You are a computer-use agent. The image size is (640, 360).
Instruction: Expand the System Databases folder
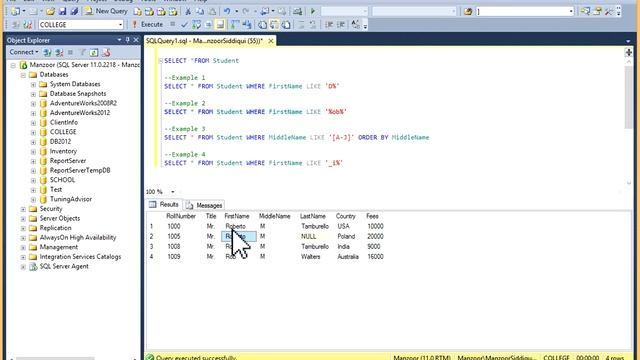tap(33, 84)
